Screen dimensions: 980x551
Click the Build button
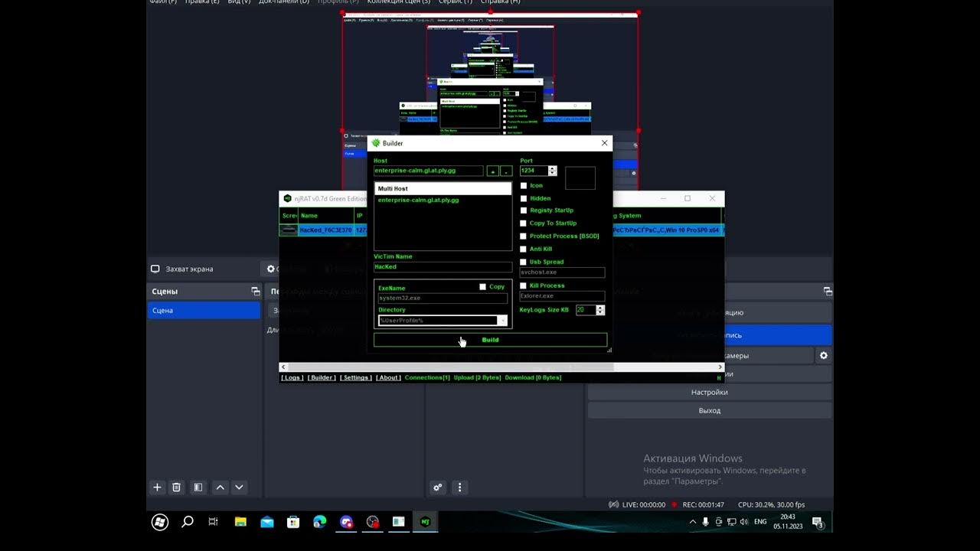coord(490,340)
